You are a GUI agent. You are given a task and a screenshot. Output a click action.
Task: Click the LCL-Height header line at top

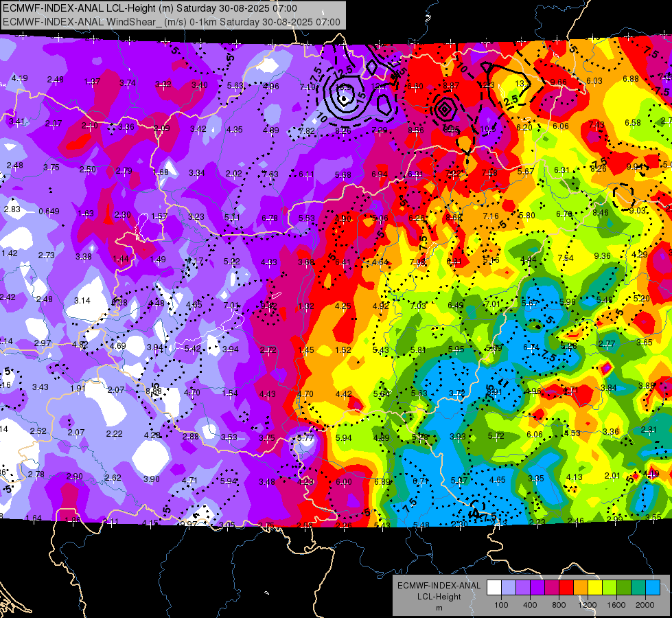[x=150, y=8]
